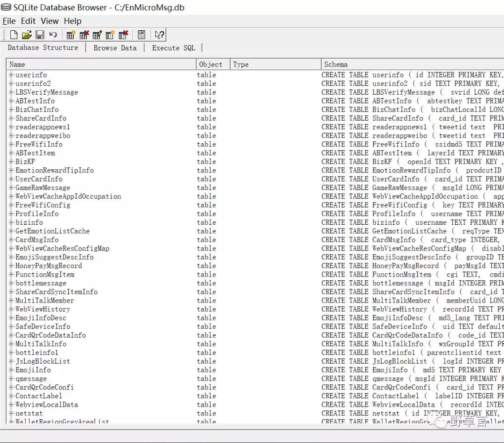
Task: Select the EmotionRewardTipInfo row
Action: (x=255, y=170)
